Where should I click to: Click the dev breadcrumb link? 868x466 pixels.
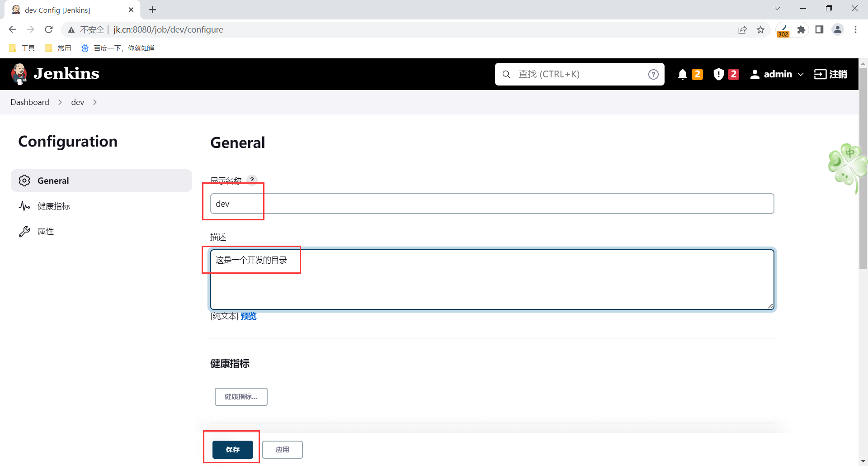(x=78, y=102)
